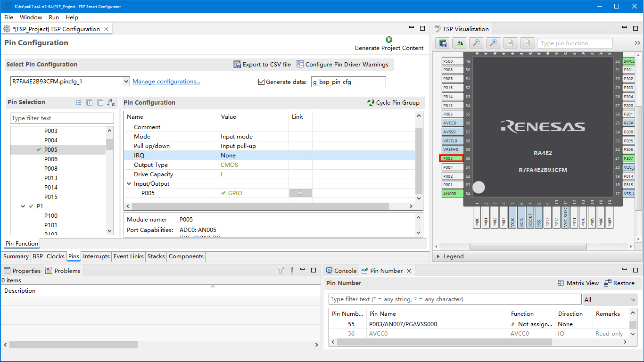Click the Type pin function search field
The image size is (644, 362).
[x=575, y=43]
